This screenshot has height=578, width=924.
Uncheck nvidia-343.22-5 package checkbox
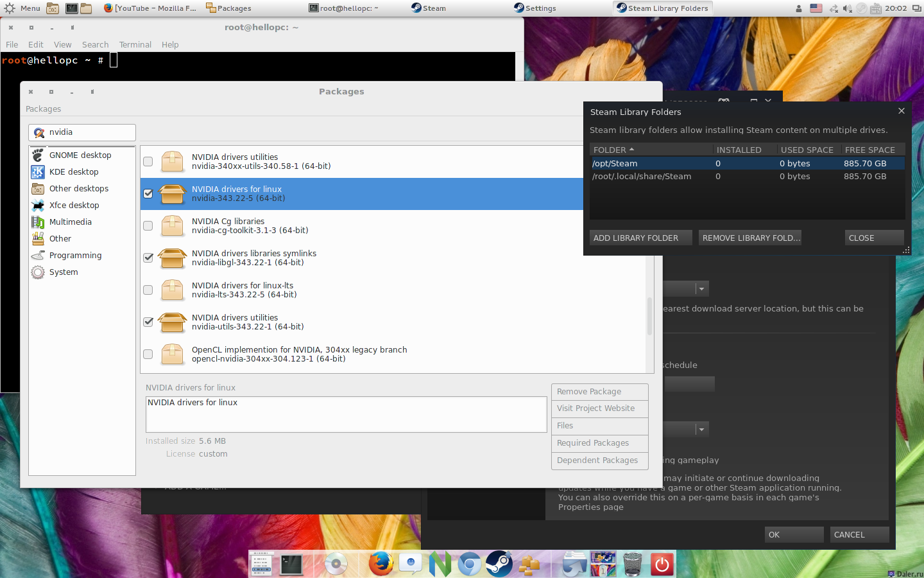point(148,194)
